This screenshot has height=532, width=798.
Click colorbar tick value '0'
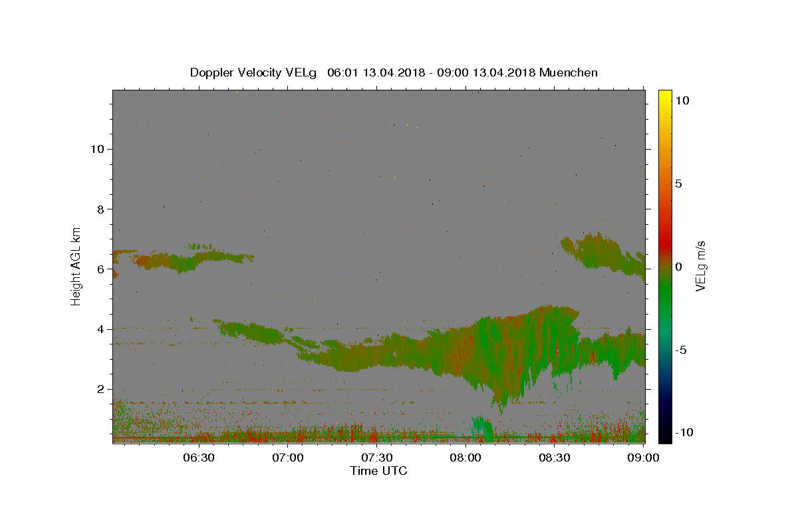click(678, 267)
